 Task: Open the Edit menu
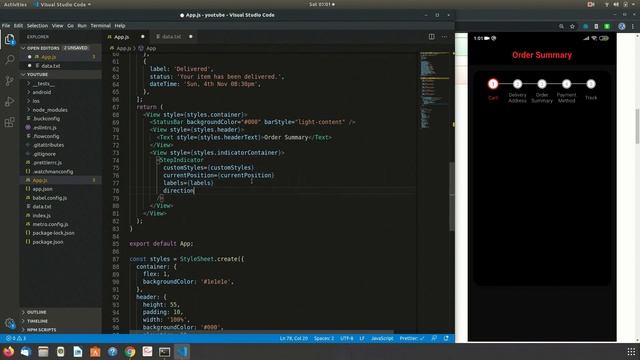(18, 26)
